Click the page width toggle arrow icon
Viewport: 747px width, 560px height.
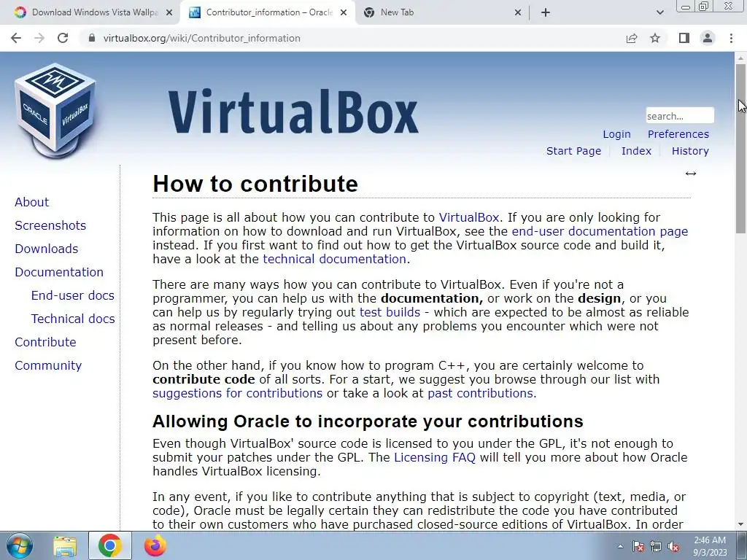[691, 174]
